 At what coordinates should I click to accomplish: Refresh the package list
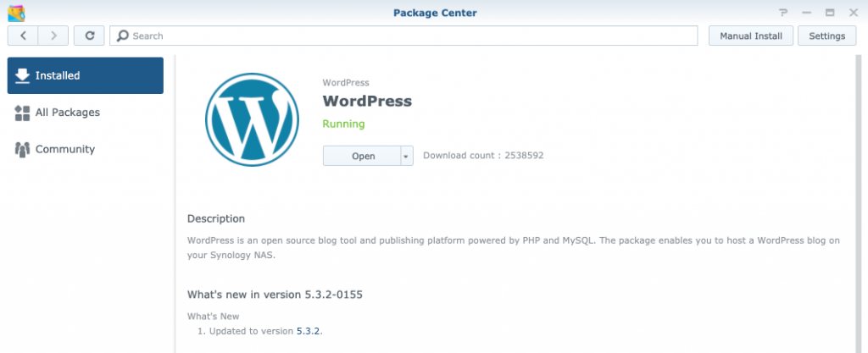tap(89, 36)
